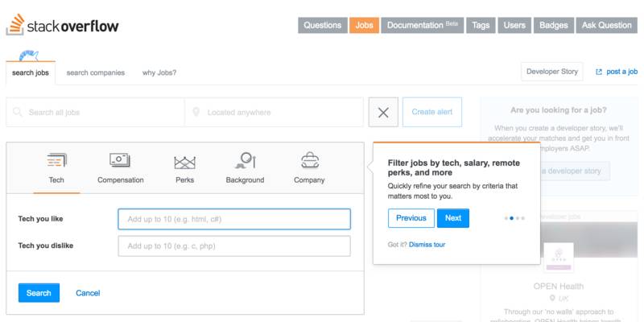Focus the Tech you like field
The height and width of the screenshot is (322, 644).
point(234,219)
